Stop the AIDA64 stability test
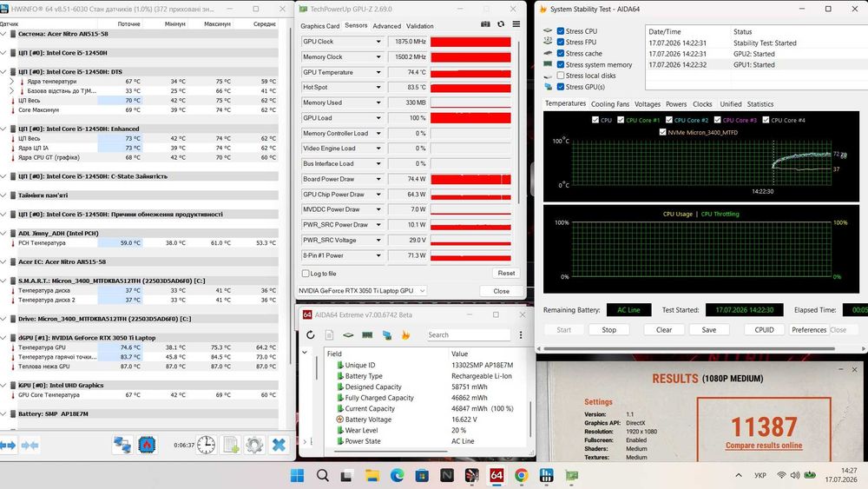868x489 pixels. coord(609,329)
